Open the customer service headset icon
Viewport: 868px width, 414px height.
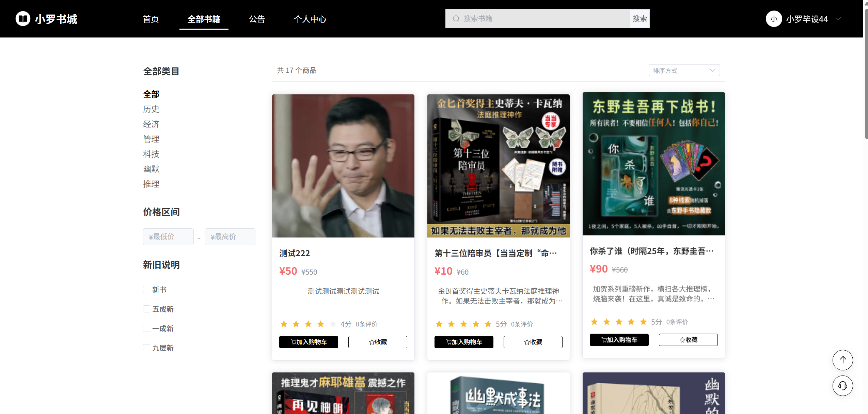842,386
